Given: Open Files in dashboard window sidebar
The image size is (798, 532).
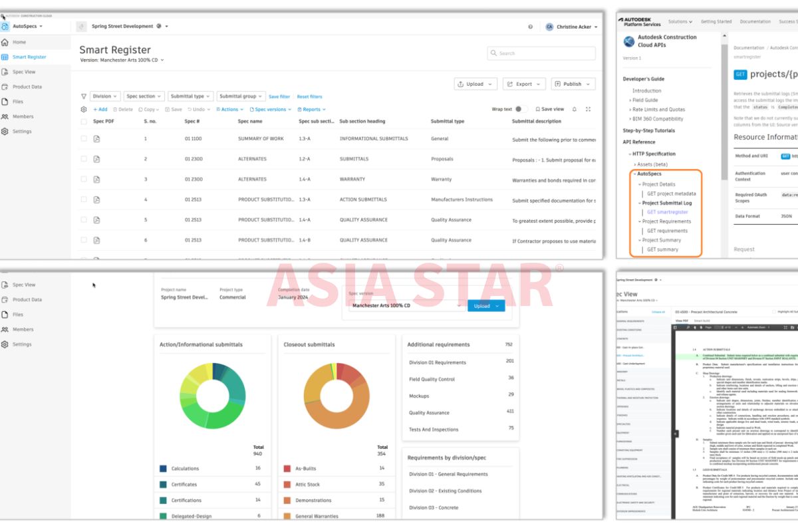Looking at the screenshot, I should click(13, 315).
